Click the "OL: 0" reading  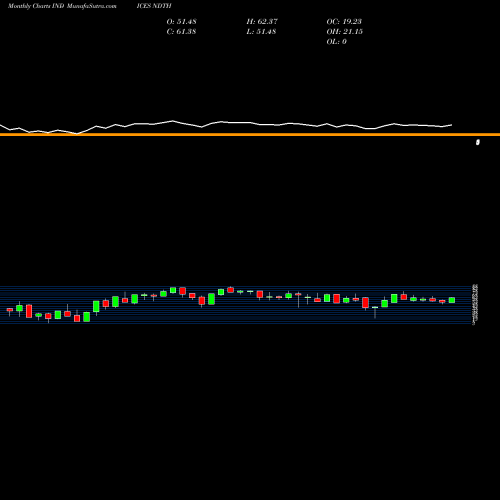pyautogui.click(x=337, y=41)
